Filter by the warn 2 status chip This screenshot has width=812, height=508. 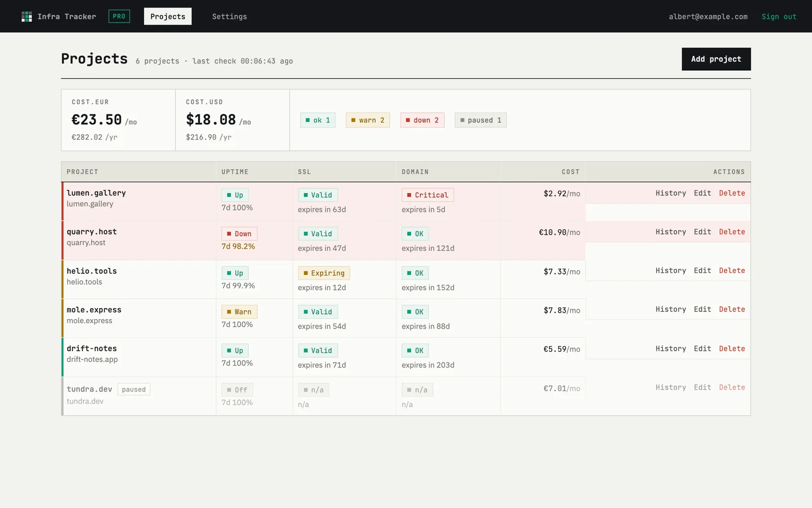tap(368, 120)
